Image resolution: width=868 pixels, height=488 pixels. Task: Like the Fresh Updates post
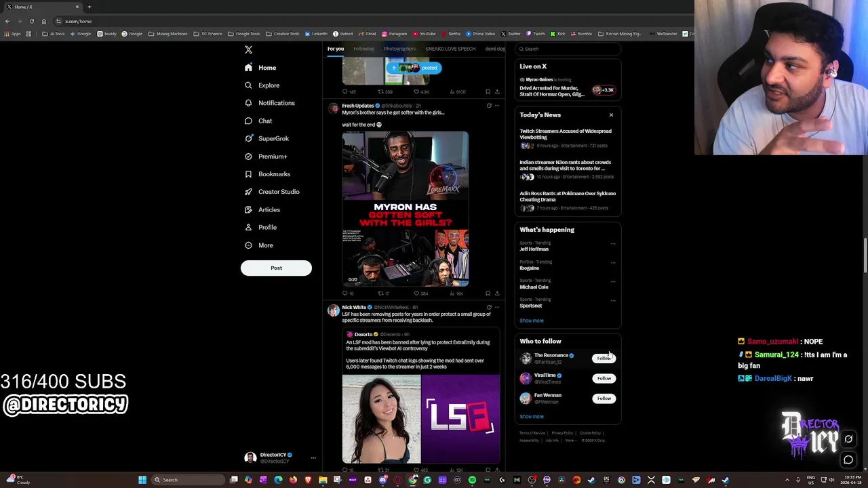pos(421,293)
